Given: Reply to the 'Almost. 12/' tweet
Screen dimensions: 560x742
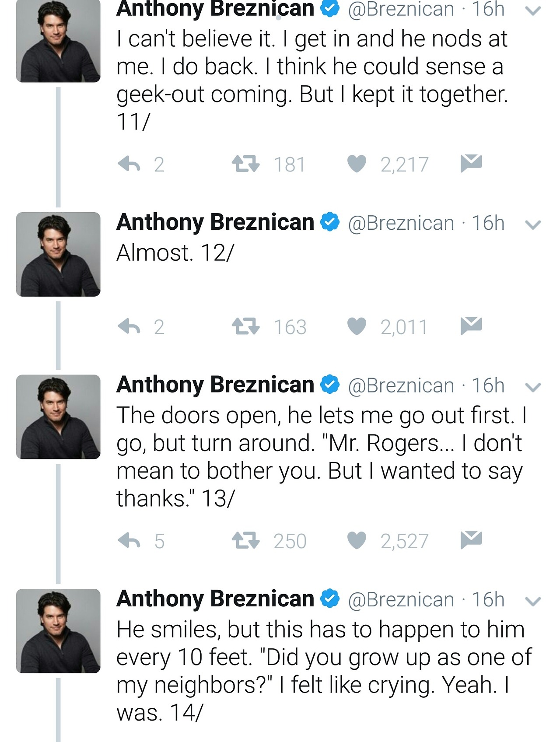Looking at the screenshot, I should [x=129, y=327].
